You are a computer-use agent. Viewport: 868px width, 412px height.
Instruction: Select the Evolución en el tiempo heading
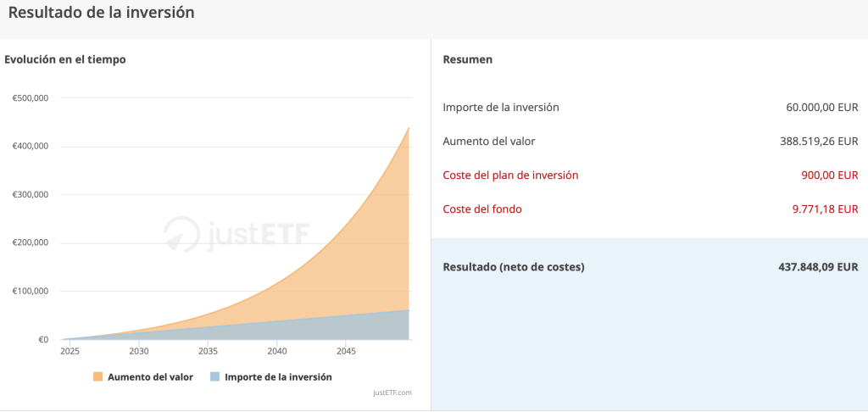click(x=65, y=59)
